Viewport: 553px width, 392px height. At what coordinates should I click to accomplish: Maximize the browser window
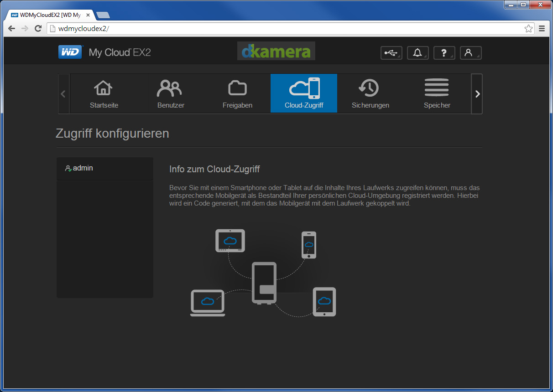click(x=523, y=5)
